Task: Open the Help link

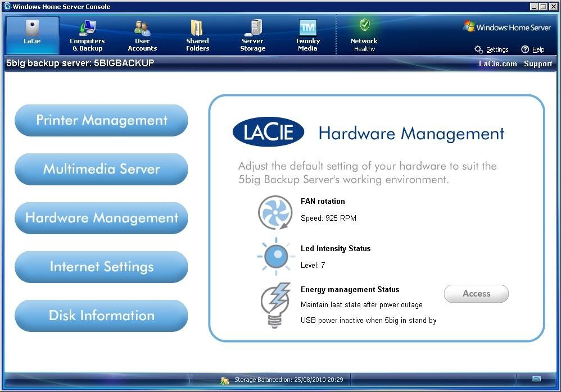Action: point(533,49)
